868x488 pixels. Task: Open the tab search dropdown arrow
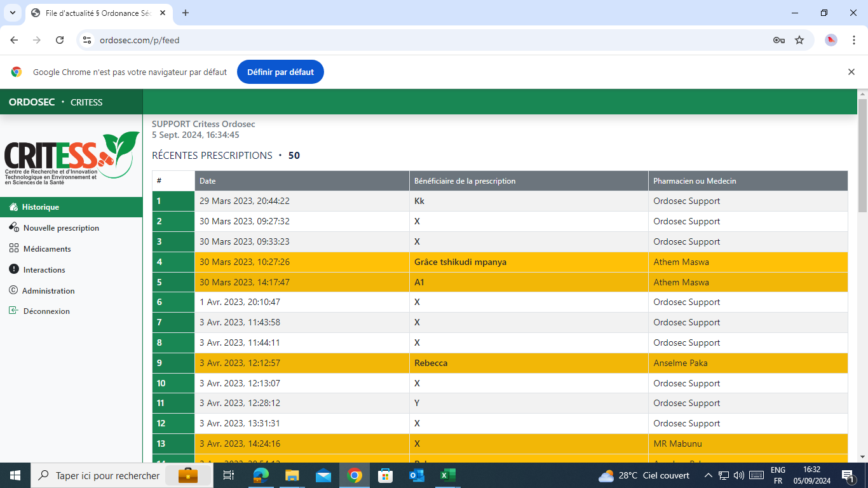[x=12, y=13]
